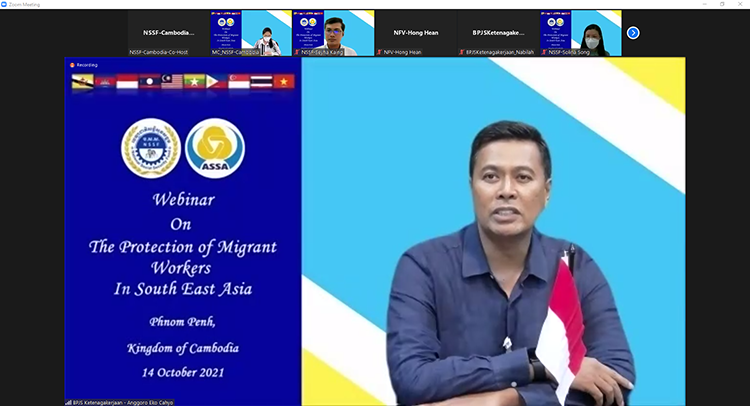
Task: Show next participants with the blue arrow
Action: pos(633,33)
